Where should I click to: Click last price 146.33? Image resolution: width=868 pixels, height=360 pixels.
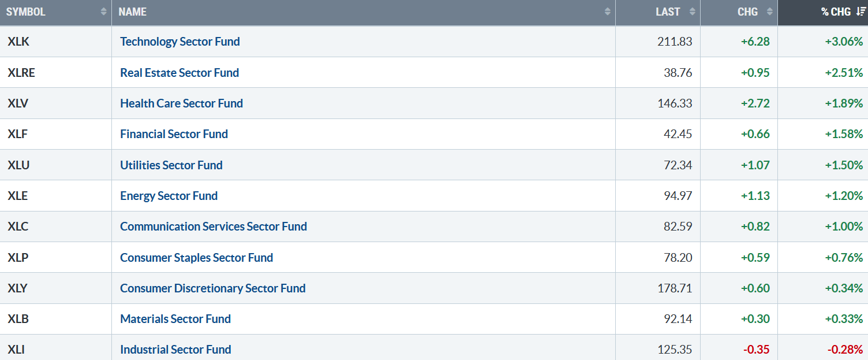pyautogui.click(x=674, y=103)
